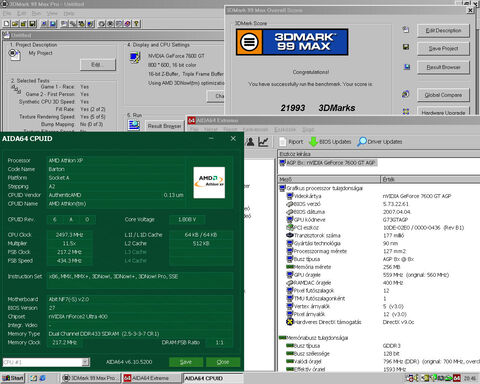Click the New project icon in 3DMark toolbar
480x384 pixels.
tap(6, 24)
